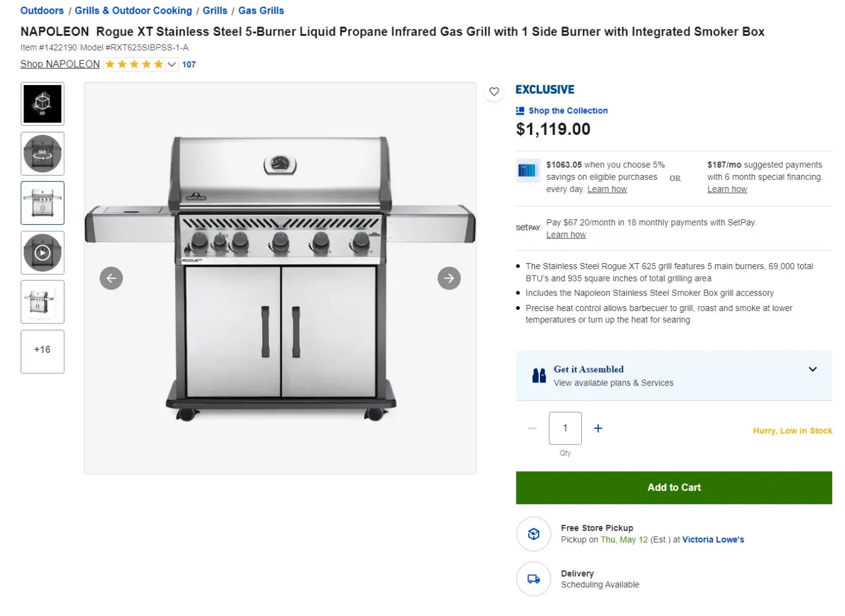Viewport: 845px width, 616px height.
Task: Open Shop the Collection link
Action: (x=568, y=111)
